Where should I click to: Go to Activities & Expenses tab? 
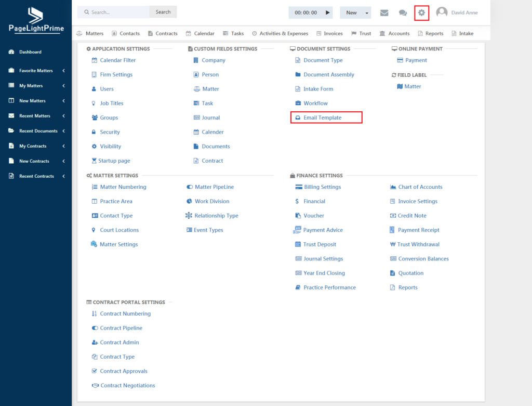pyautogui.click(x=280, y=34)
